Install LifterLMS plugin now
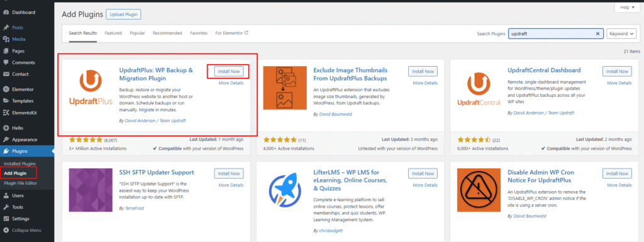The width and height of the screenshot is (644, 242). pos(423,173)
